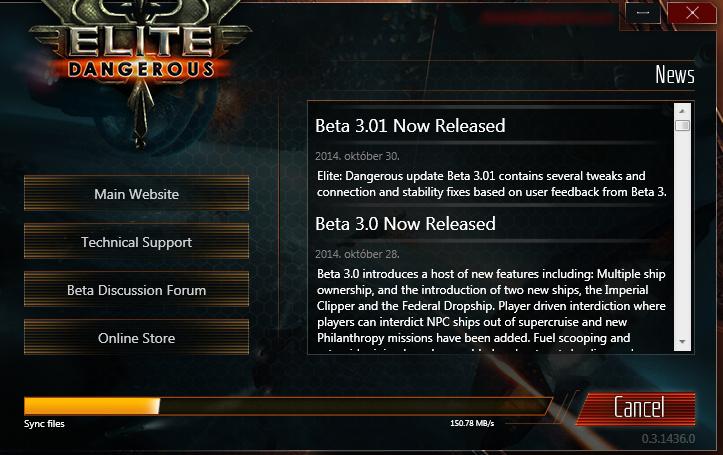Image resolution: width=723 pixels, height=455 pixels.
Task: Minimize the launcher window
Action: click(x=642, y=13)
